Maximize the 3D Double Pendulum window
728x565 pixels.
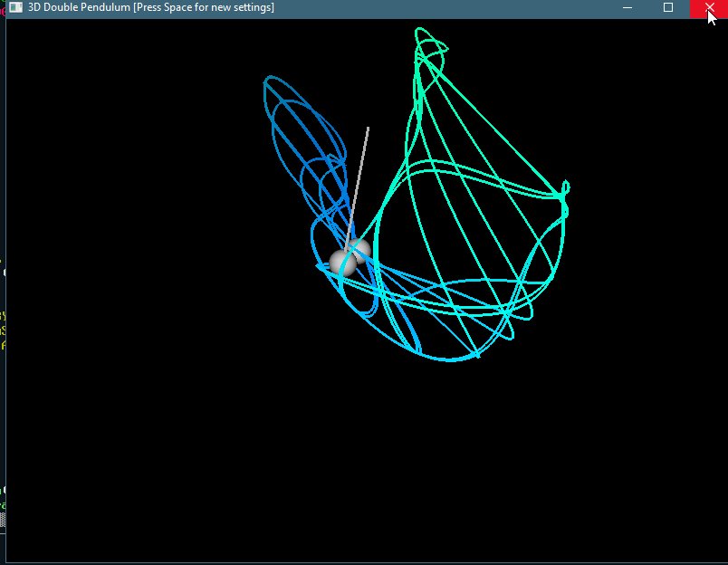coord(668,7)
